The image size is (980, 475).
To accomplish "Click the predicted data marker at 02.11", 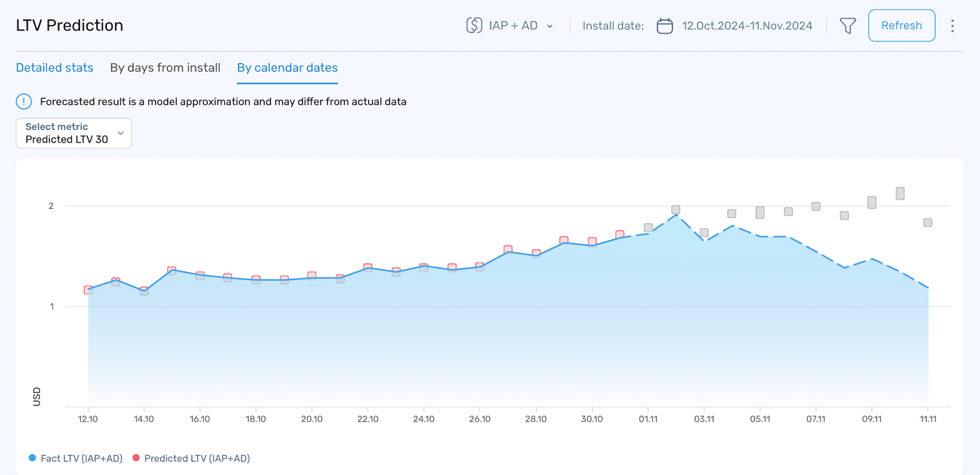I will 676,210.
